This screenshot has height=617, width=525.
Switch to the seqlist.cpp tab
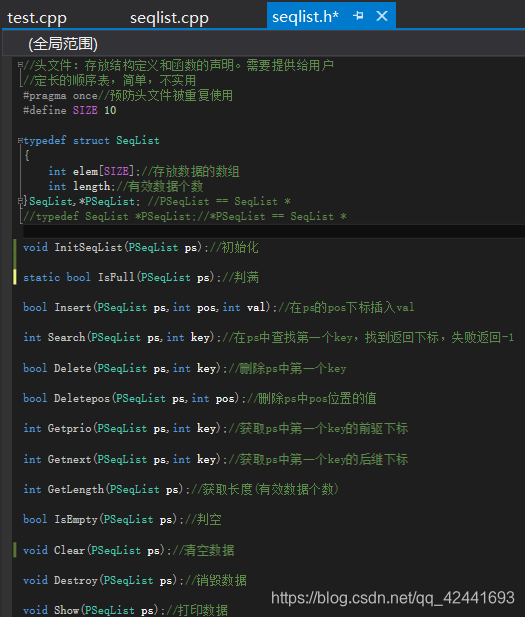point(169,18)
